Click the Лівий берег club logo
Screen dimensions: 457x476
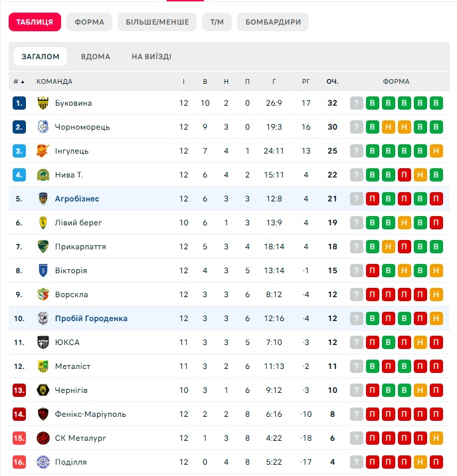[x=43, y=223]
